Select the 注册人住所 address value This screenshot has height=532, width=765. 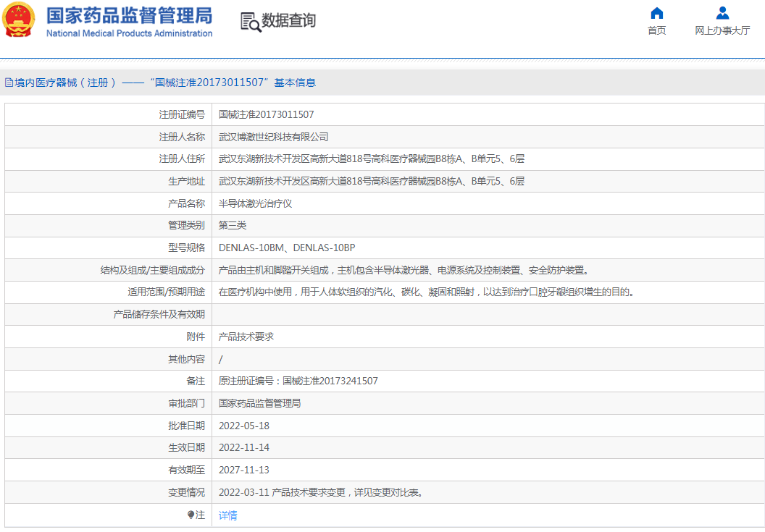372,159
